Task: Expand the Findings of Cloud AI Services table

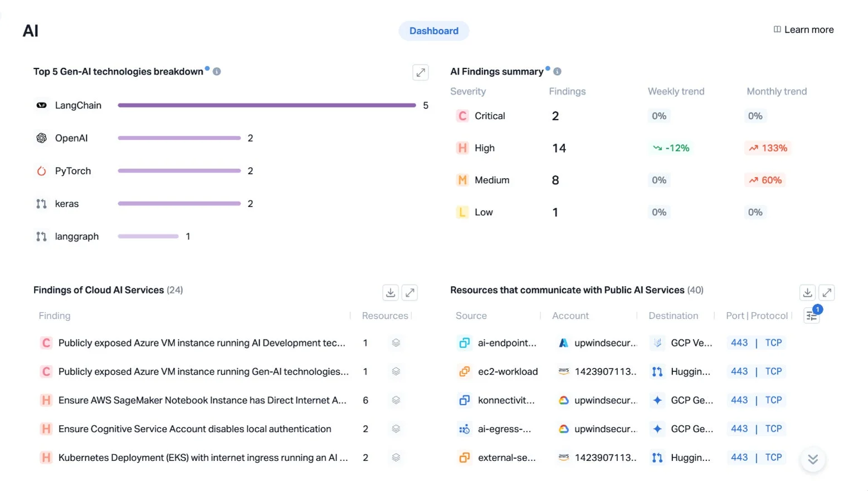Action: [x=410, y=292]
